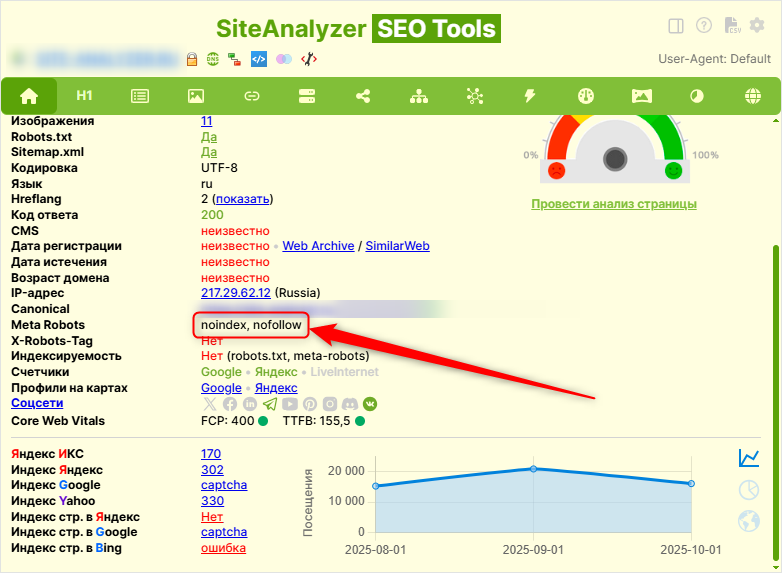
Task: Click the Pinterest social icon
Action: click(x=310, y=404)
